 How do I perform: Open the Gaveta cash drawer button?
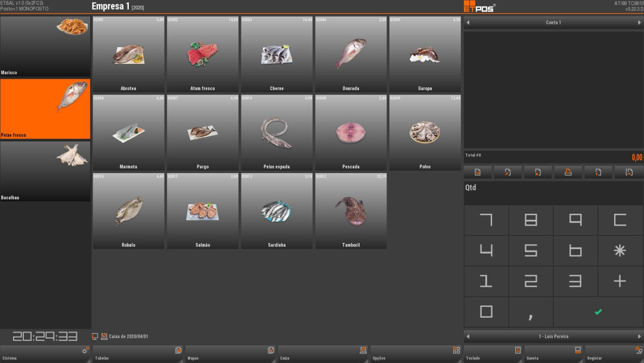click(x=553, y=354)
